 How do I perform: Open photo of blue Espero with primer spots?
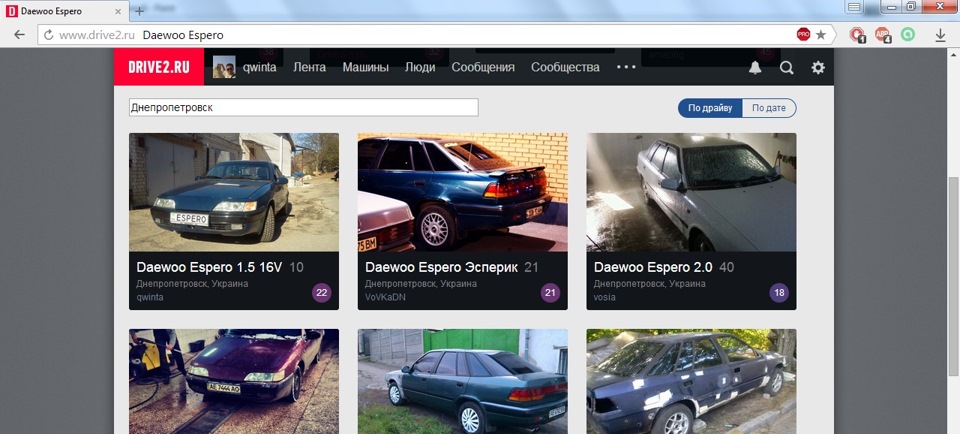691,381
